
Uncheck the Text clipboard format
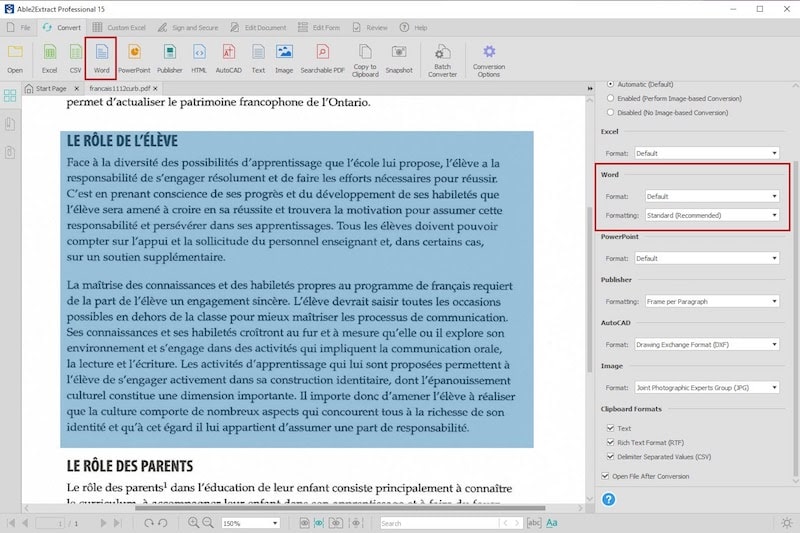[610, 428]
